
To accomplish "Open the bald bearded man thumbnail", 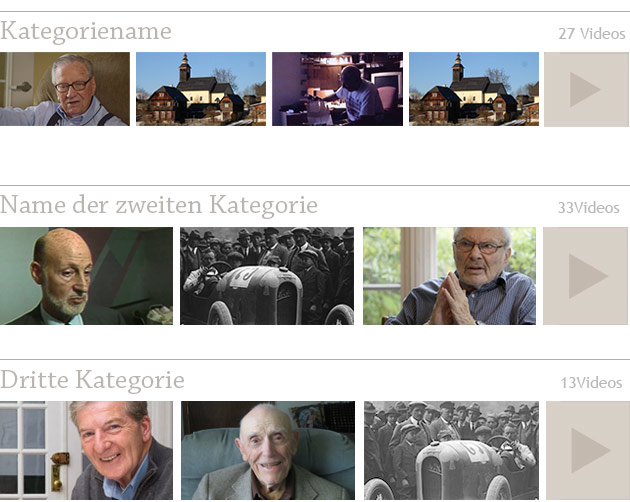I will [86, 276].
